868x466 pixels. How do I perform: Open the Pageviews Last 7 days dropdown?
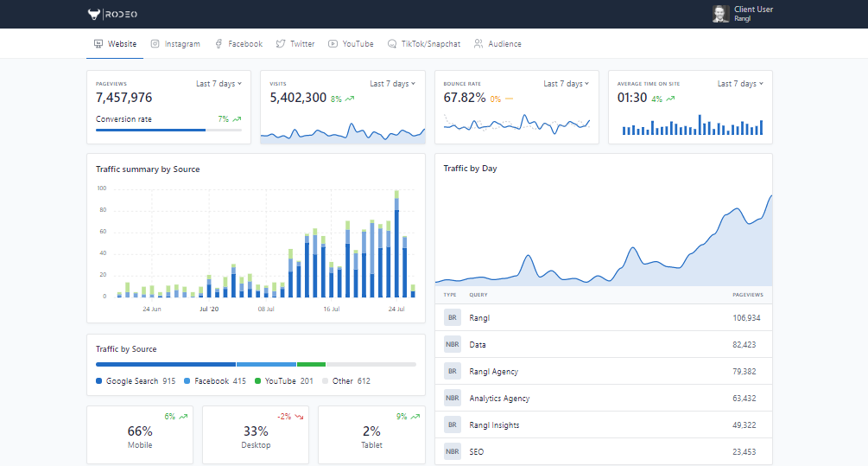point(219,84)
